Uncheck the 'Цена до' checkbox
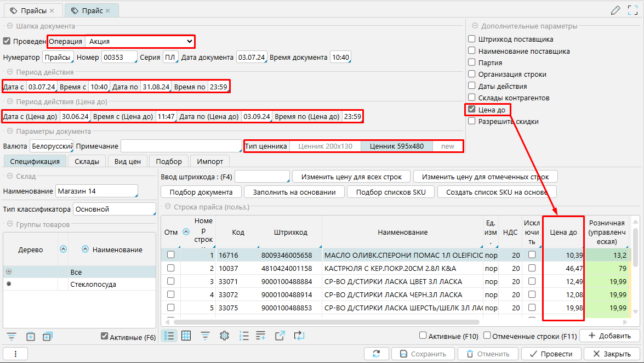644x363 pixels. click(471, 110)
